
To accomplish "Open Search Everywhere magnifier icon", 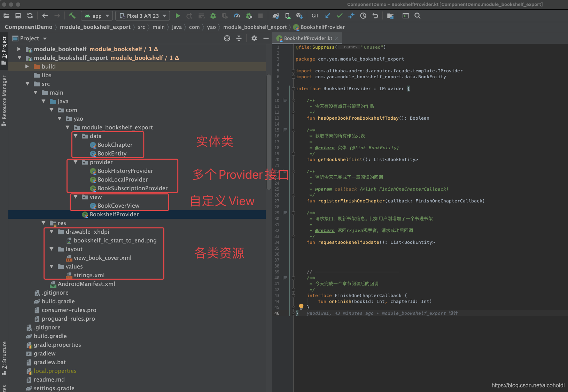I will tap(418, 16).
